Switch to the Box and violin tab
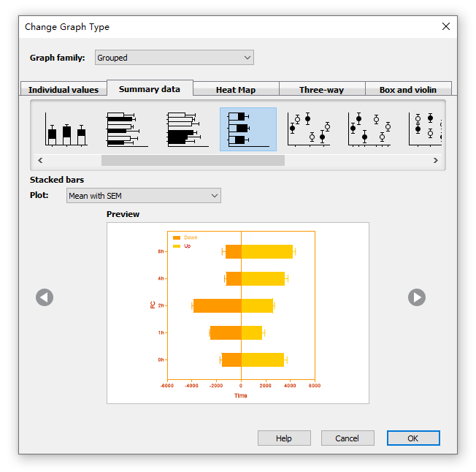This screenshot has height=472, width=476. pos(408,90)
